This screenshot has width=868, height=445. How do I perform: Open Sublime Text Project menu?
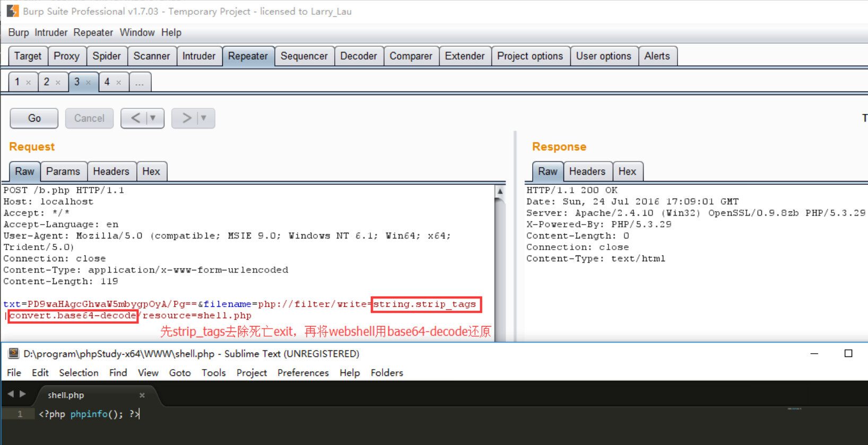(251, 373)
